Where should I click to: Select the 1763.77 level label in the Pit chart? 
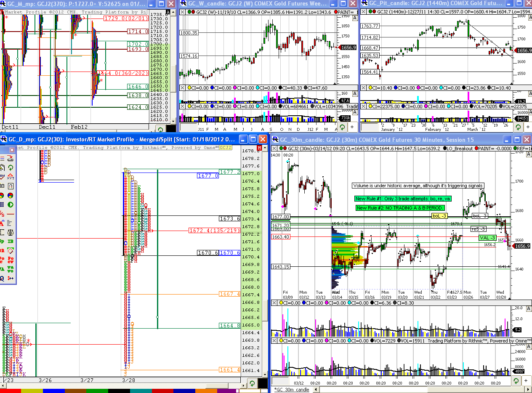370,26
